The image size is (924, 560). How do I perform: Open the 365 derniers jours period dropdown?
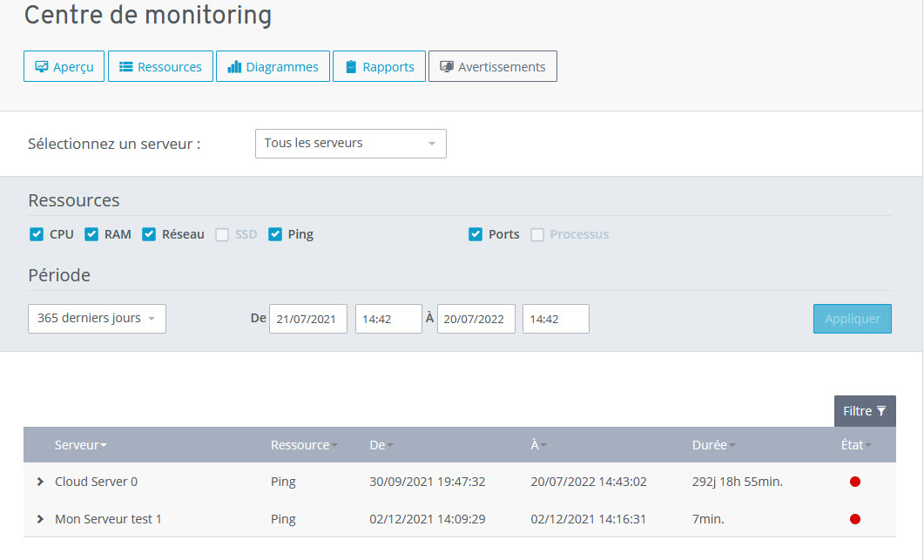pos(98,319)
